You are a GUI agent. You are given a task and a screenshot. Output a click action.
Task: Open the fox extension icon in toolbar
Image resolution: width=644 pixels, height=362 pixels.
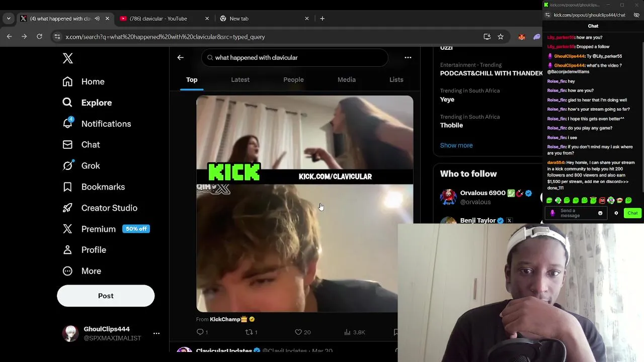(522, 37)
